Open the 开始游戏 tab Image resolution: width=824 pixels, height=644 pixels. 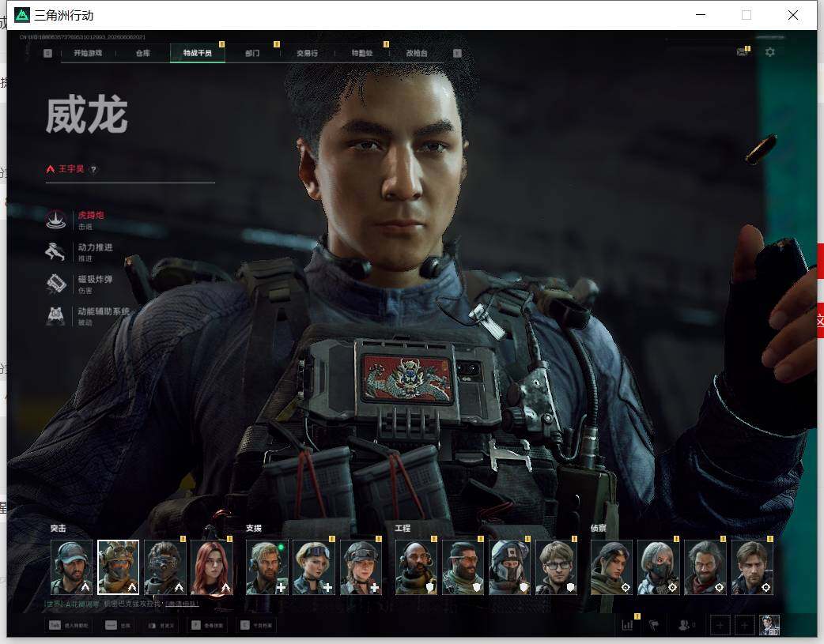click(88, 53)
